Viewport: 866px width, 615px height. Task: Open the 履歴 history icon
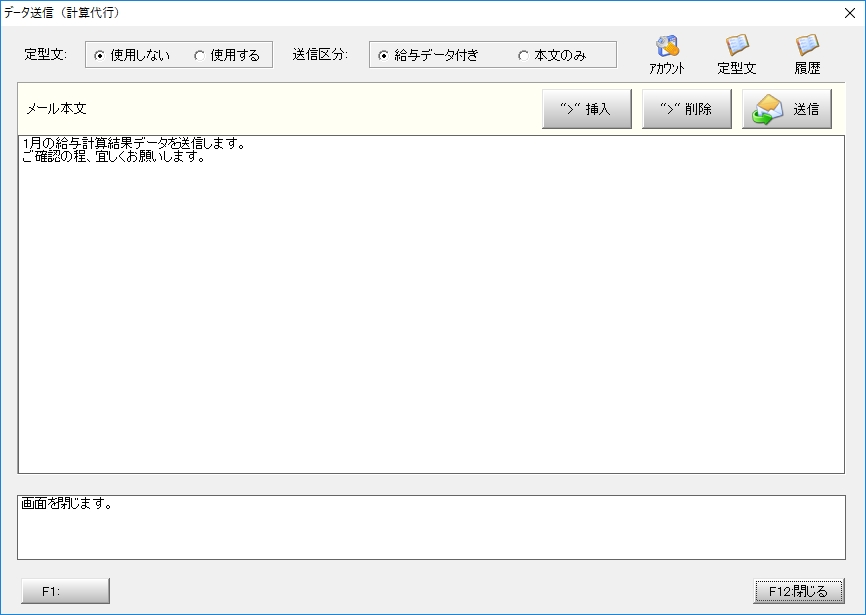[x=807, y=55]
